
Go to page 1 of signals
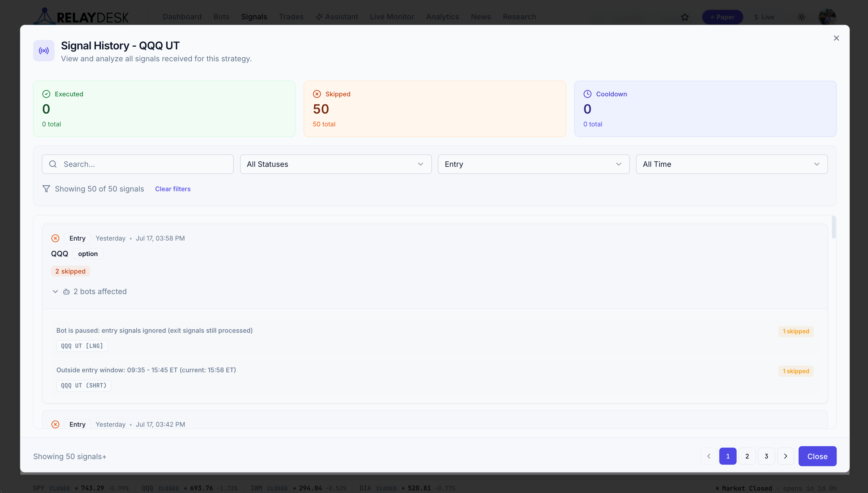727,456
